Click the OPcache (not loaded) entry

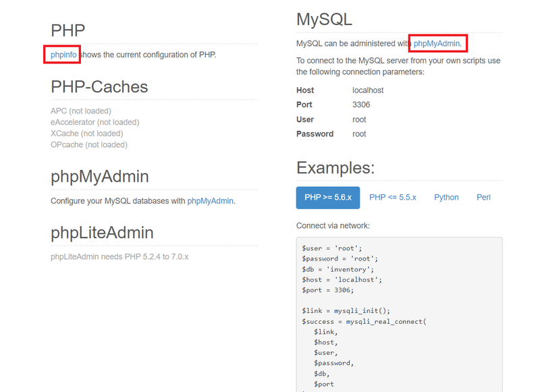[x=89, y=144]
